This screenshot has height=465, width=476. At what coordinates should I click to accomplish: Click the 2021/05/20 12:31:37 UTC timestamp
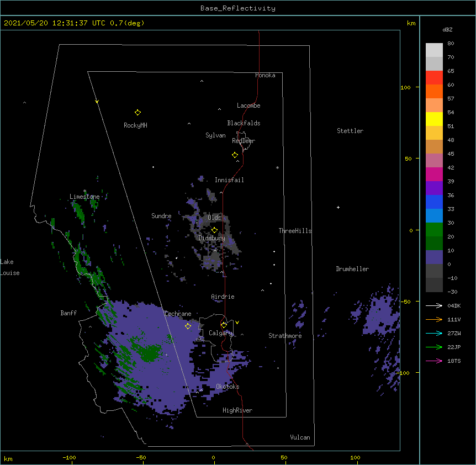[x=55, y=23]
